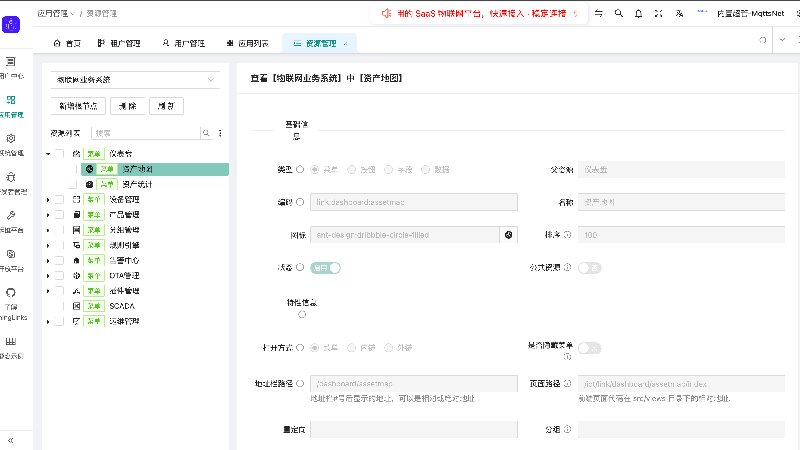Expand the 规则引擎 tree node
The image size is (800, 450).
click(x=48, y=245)
